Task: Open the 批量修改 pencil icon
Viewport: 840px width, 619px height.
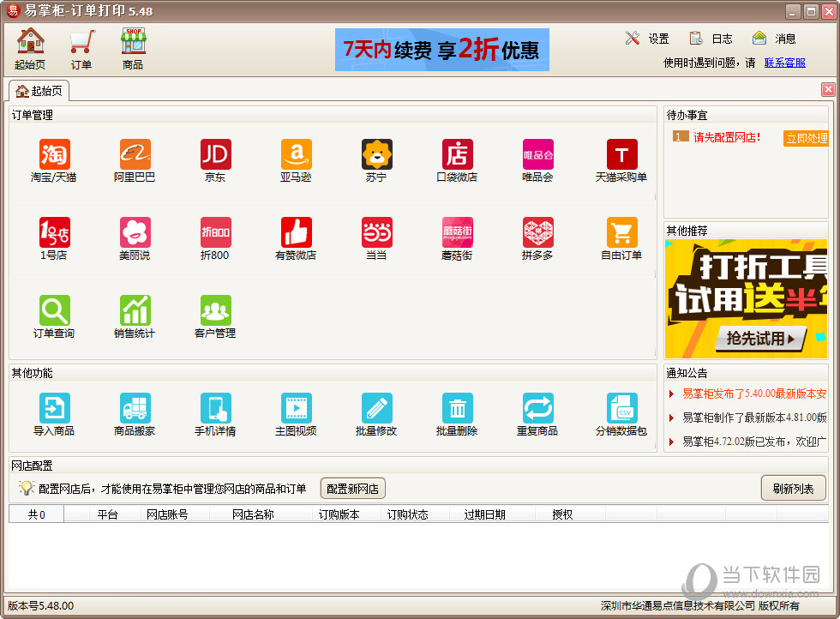Action: tap(376, 408)
